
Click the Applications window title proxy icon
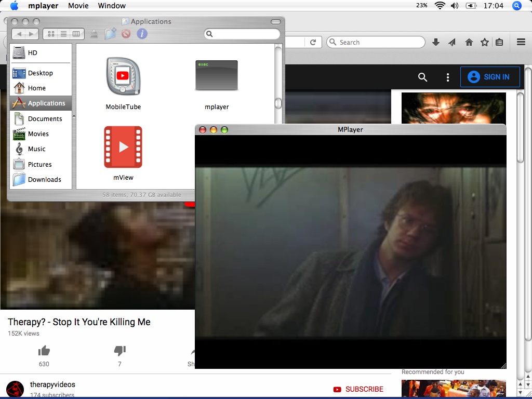pos(125,21)
